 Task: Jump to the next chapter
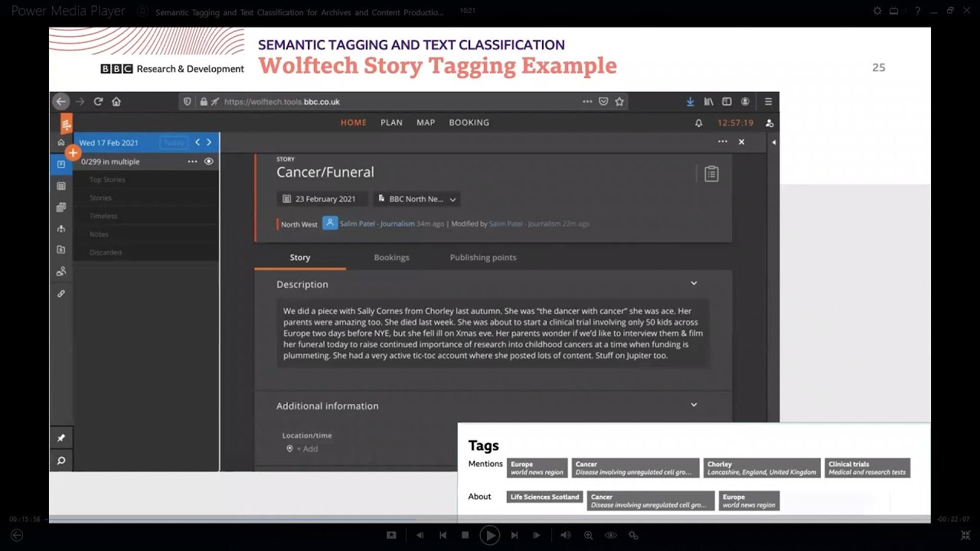click(514, 536)
